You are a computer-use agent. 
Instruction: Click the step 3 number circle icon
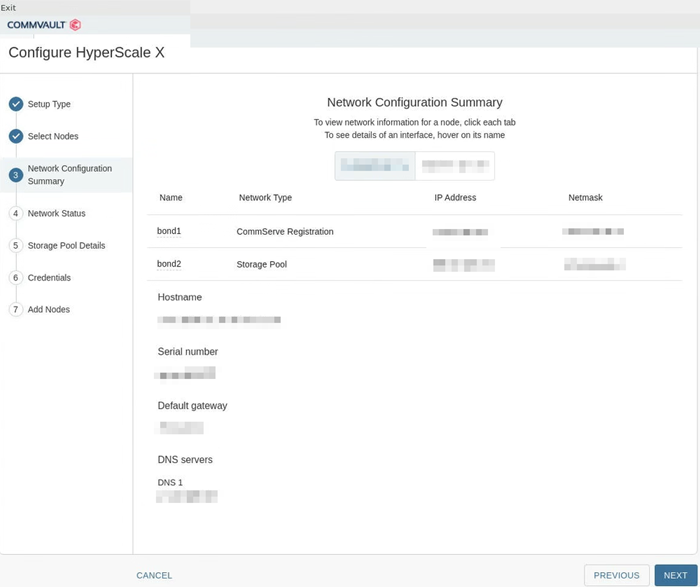coord(16,175)
